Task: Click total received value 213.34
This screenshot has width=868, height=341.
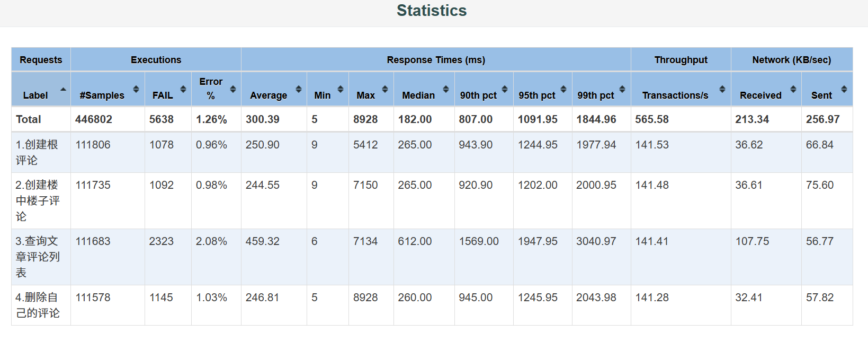Action: pos(752,119)
